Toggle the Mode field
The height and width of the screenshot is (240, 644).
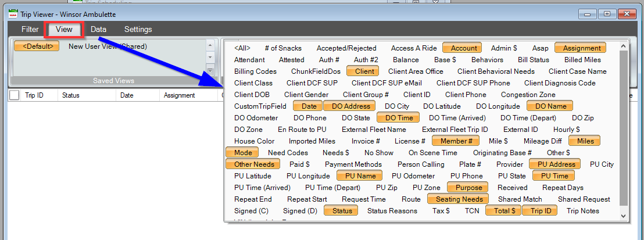click(243, 152)
